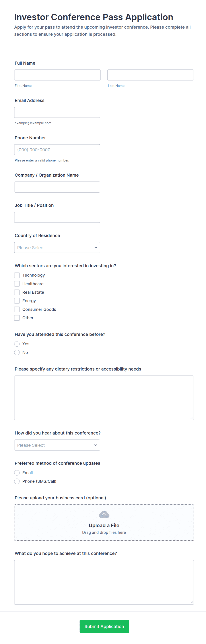
Task: Tick the Healthcare checkbox
Action: pos(17,284)
